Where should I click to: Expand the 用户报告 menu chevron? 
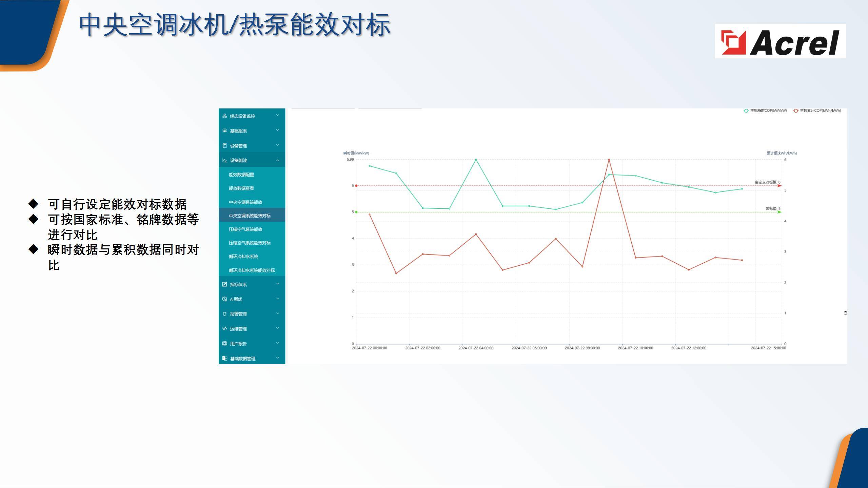coord(277,343)
